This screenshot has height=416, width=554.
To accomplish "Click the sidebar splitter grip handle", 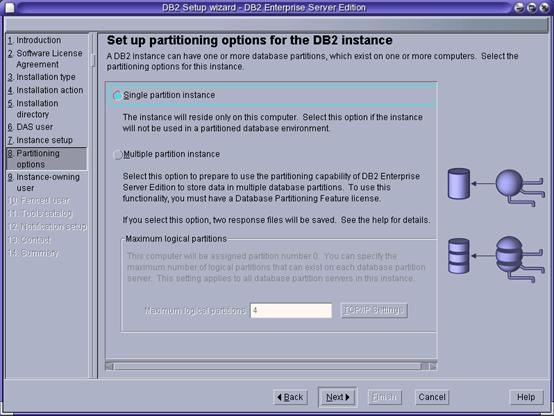I will 93,60.
